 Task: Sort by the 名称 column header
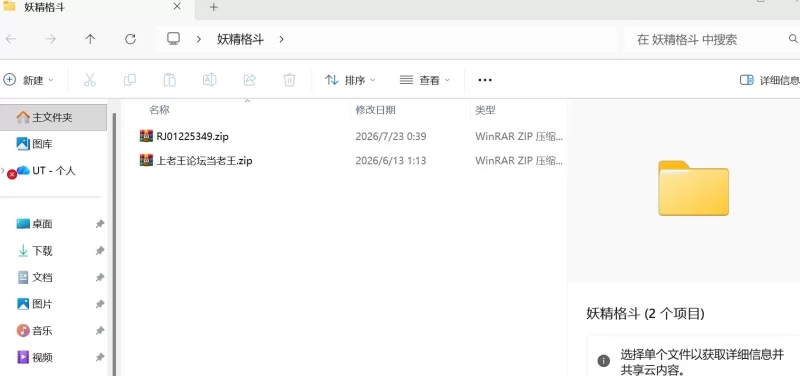(159, 110)
